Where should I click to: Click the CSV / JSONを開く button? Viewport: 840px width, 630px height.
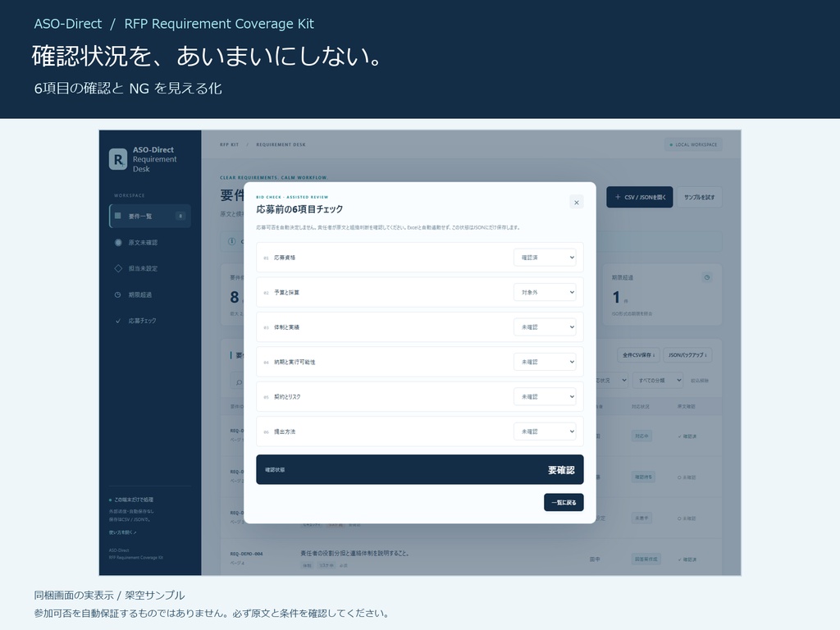pos(639,197)
